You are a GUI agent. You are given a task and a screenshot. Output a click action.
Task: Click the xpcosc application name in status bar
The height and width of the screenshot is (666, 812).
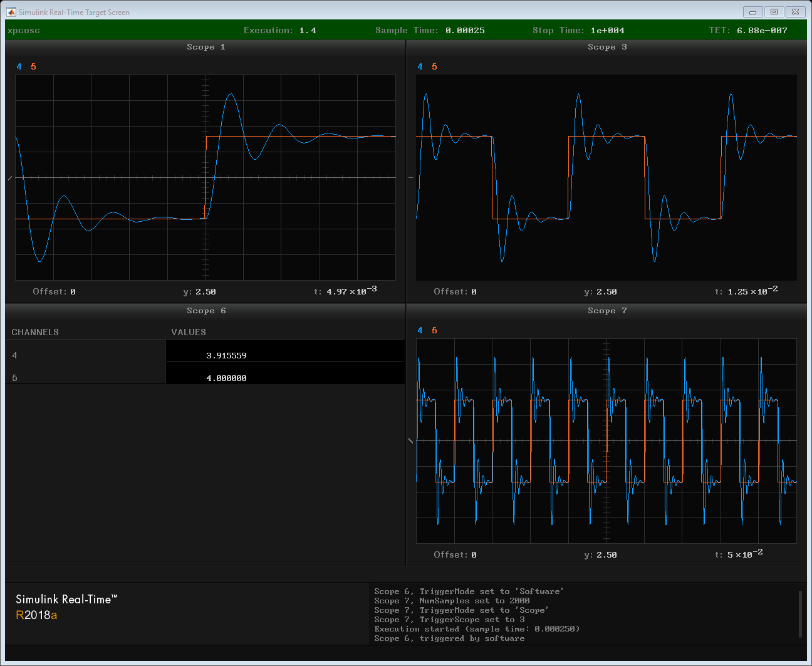coord(24,31)
